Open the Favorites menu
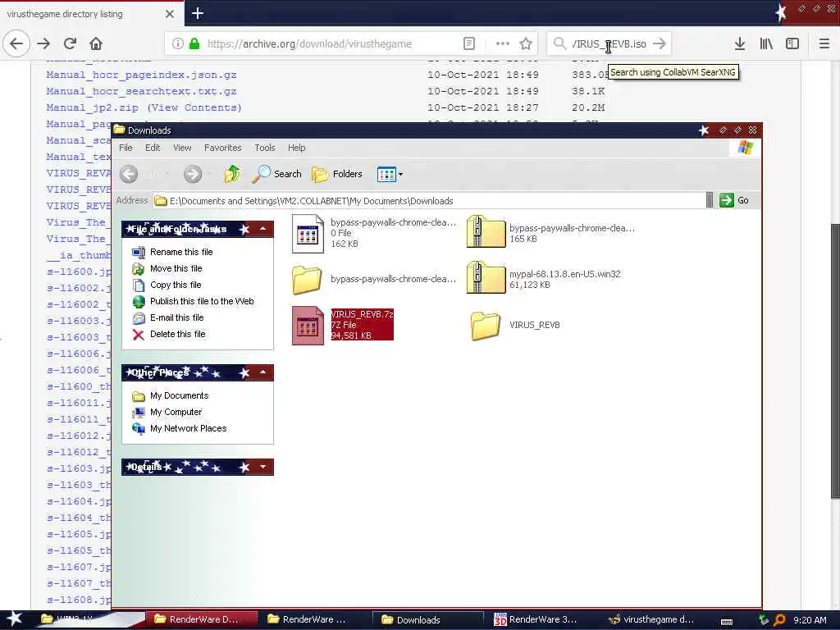 223,148
